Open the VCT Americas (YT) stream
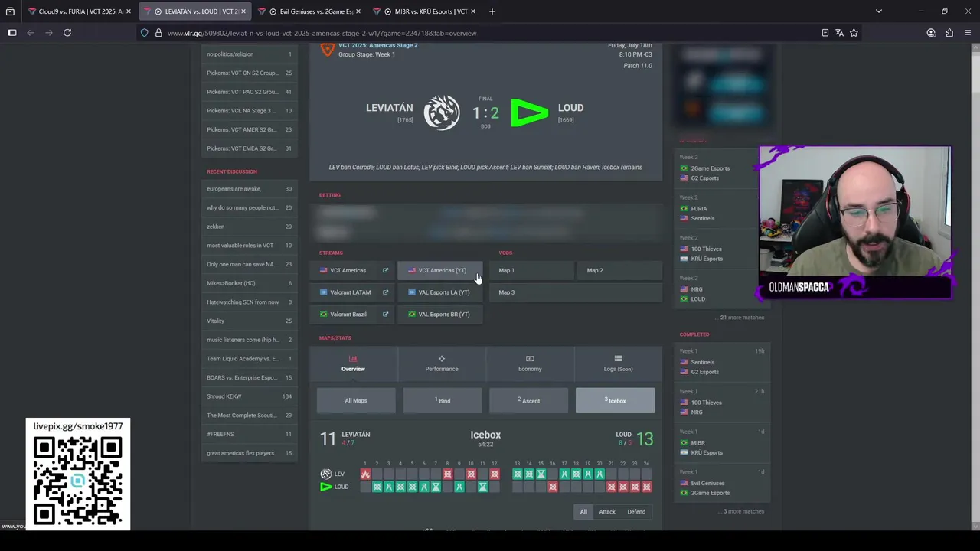Screen dimensions: 980x551 pyautogui.click(x=440, y=270)
